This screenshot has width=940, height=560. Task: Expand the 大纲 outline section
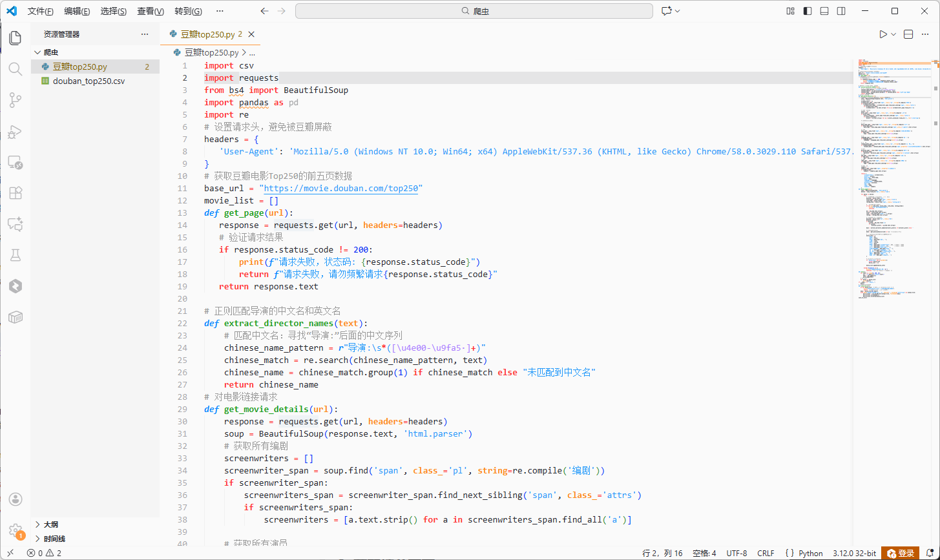50,524
